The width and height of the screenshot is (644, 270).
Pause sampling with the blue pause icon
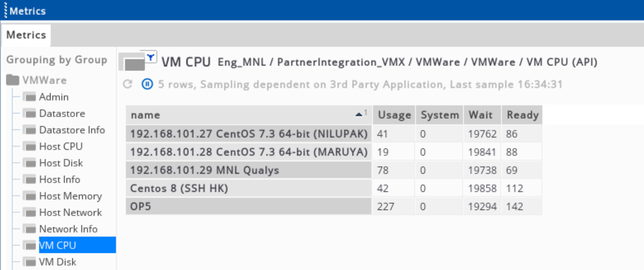(147, 84)
